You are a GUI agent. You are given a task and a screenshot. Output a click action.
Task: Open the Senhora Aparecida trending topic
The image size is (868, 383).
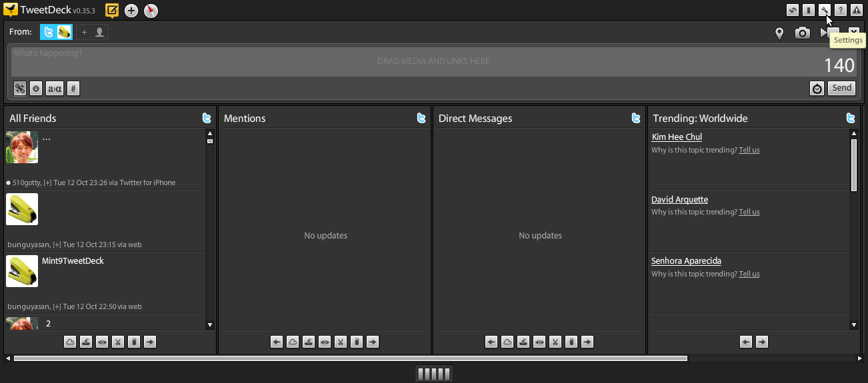[686, 261]
